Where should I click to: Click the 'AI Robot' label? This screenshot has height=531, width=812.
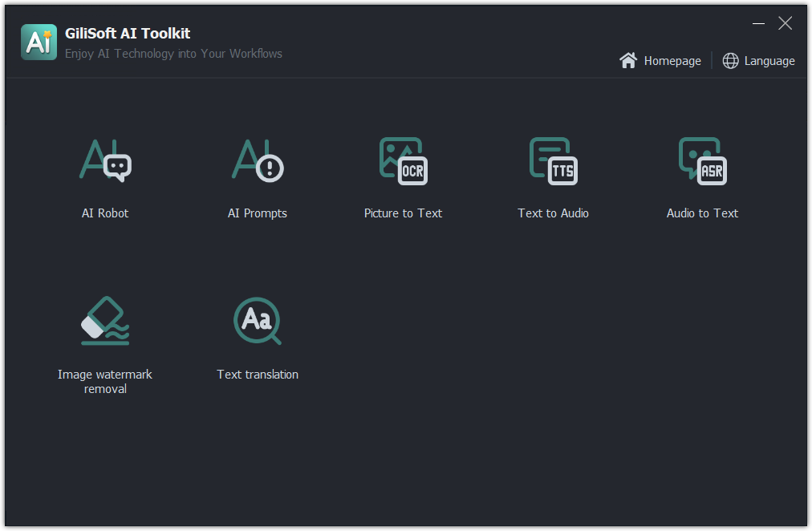(x=105, y=213)
